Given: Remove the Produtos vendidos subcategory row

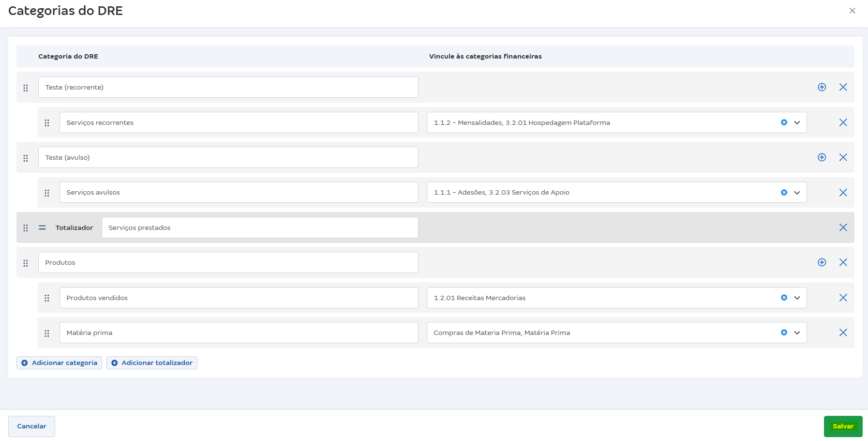Looking at the screenshot, I should click(x=843, y=298).
